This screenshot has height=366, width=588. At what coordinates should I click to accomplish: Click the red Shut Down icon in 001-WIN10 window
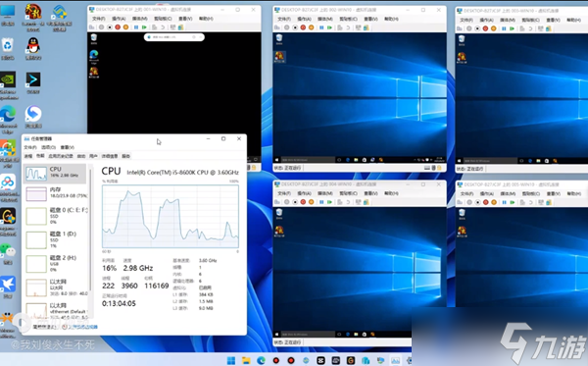tap(118, 27)
